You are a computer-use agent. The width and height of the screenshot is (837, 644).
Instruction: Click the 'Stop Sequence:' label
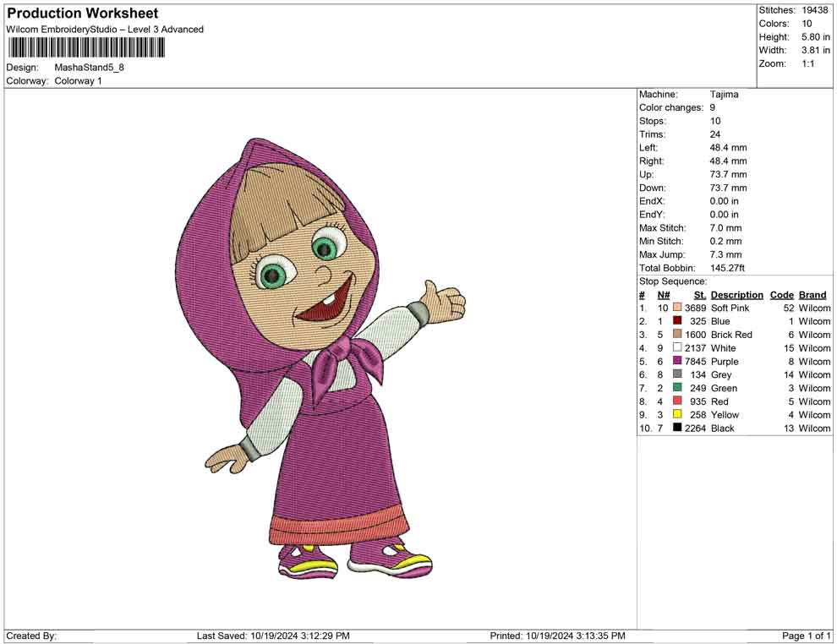click(673, 281)
